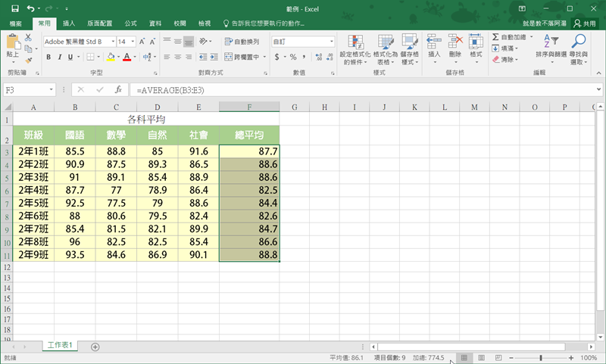Image resolution: width=606 pixels, height=364 pixels.
Task: Click the Insert Function fx icon
Action: (x=119, y=89)
